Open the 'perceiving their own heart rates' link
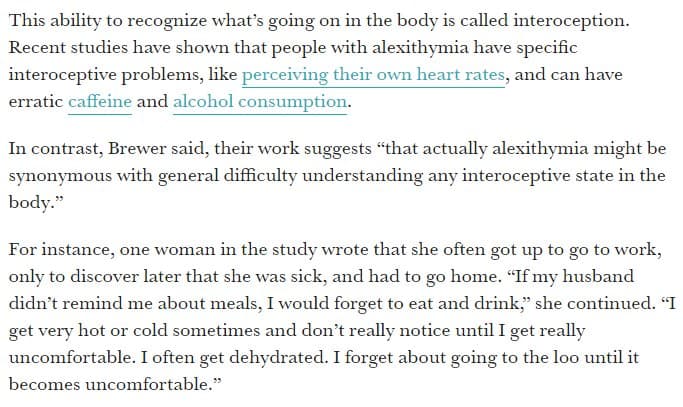683x407 pixels. tap(372, 74)
